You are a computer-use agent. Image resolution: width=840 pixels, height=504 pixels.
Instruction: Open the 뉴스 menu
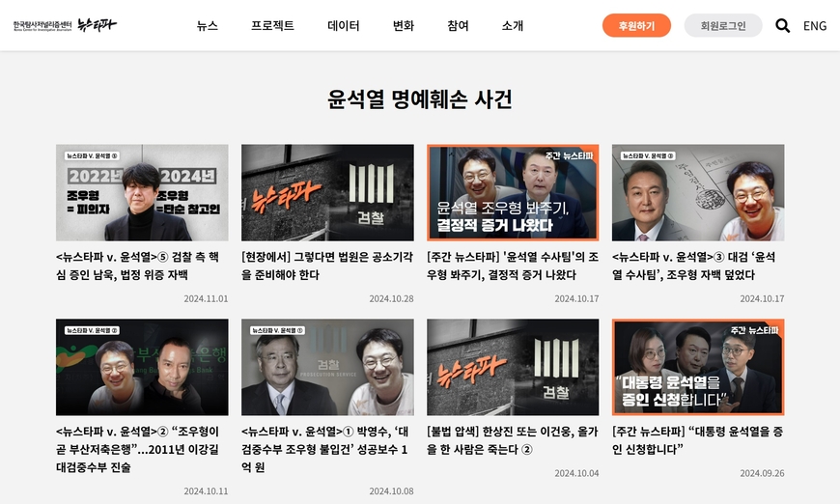pyautogui.click(x=208, y=26)
